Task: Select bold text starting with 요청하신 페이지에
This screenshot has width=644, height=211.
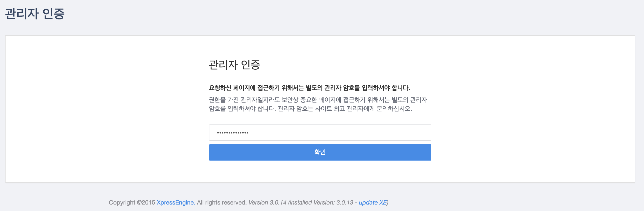Action: click(309, 88)
